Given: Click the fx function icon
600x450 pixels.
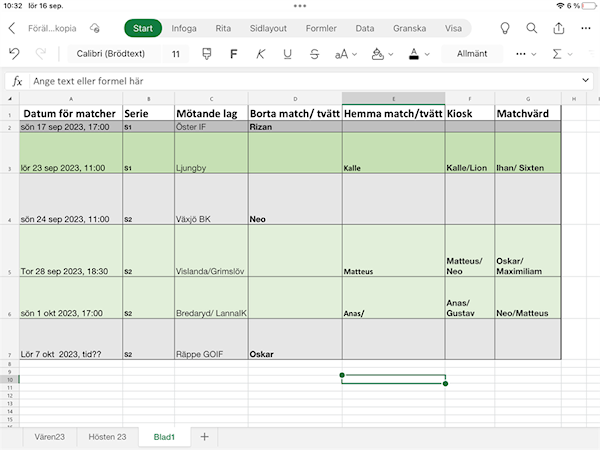Looking at the screenshot, I should [17, 80].
